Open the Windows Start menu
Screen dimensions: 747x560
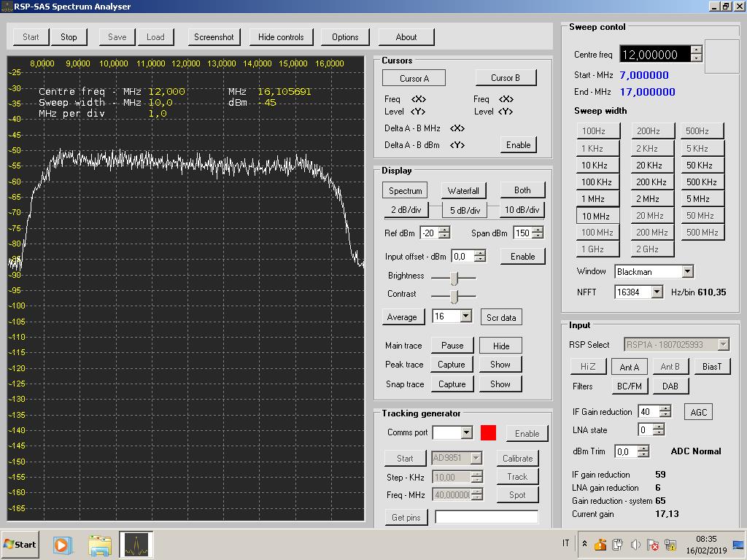(x=20, y=544)
